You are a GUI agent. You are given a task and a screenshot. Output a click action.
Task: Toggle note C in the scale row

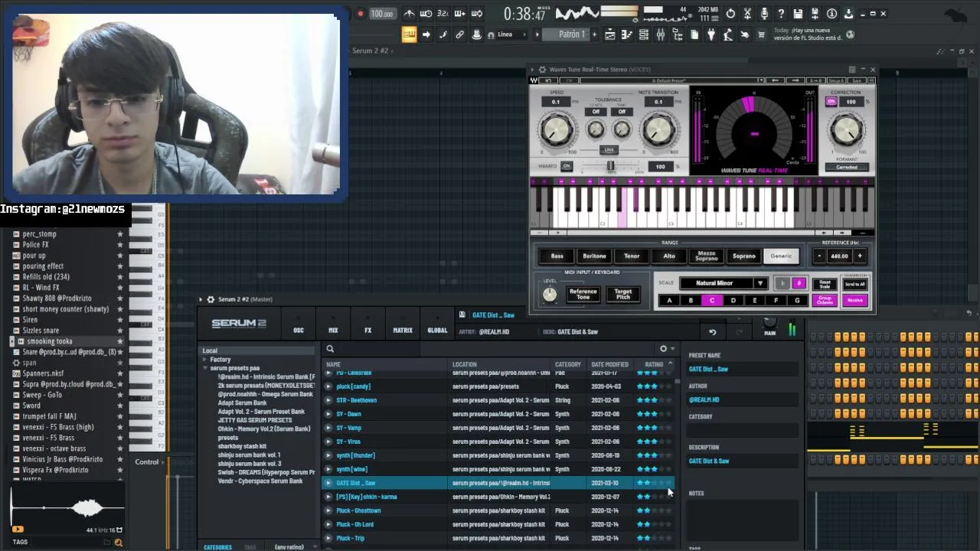point(712,301)
